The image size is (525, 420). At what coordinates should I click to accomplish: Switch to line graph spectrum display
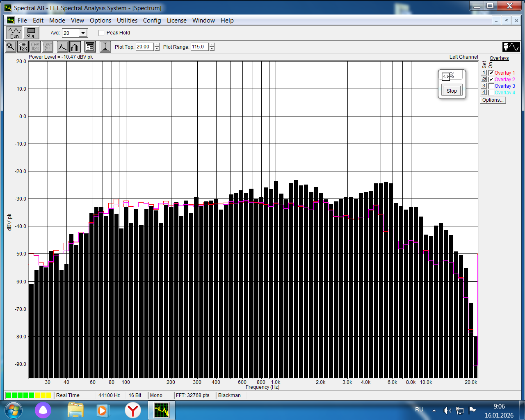click(62, 47)
